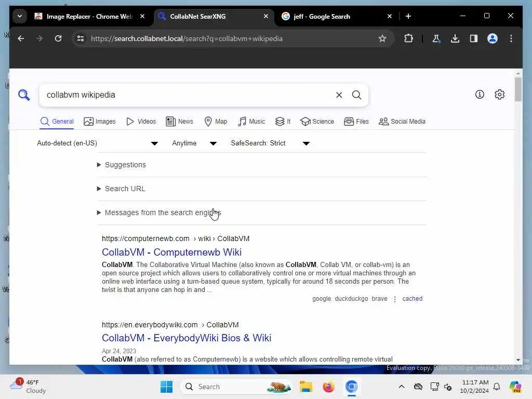Switch to Map search category
Image resolution: width=532 pixels, height=399 pixels.
[x=216, y=122]
